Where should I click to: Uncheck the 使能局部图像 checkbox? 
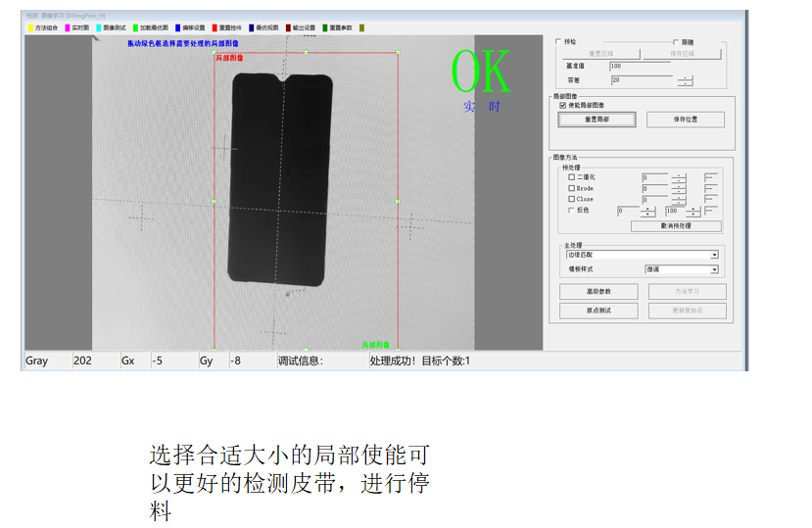pyautogui.click(x=563, y=105)
